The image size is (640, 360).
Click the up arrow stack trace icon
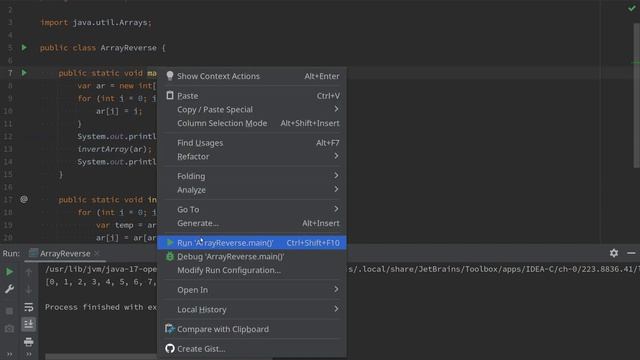tap(29, 272)
